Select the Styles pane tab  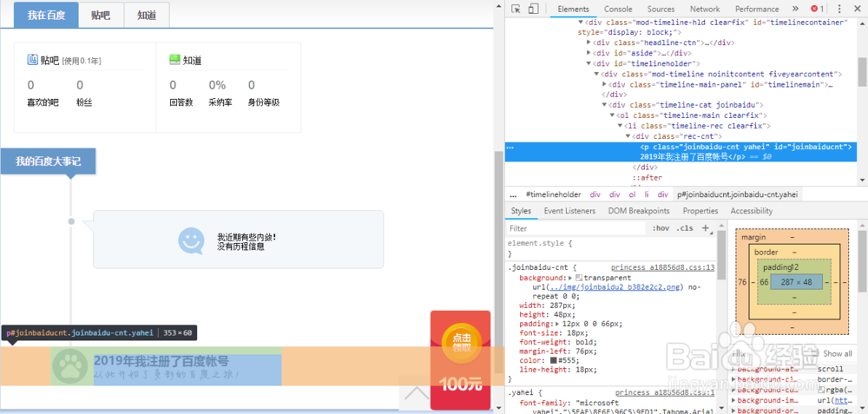click(520, 211)
